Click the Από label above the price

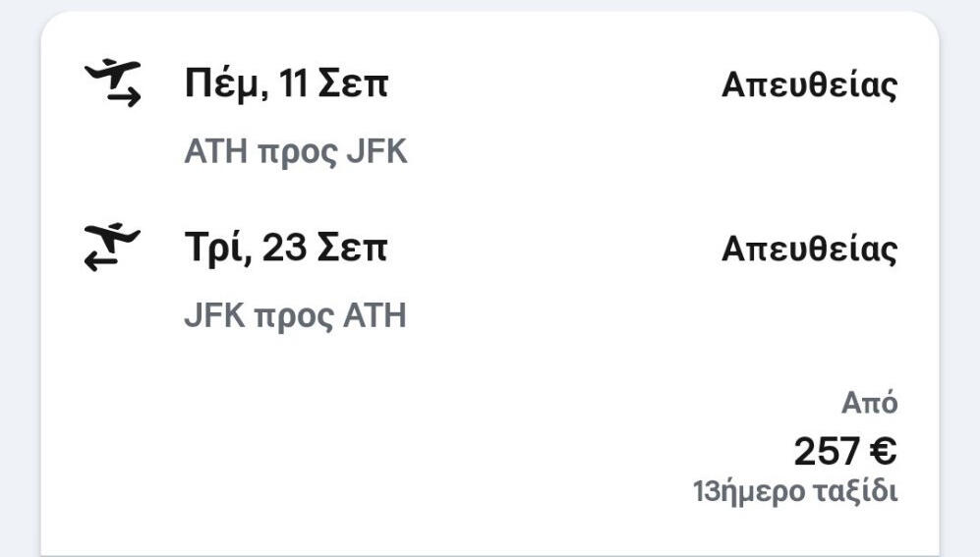(x=869, y=403)
